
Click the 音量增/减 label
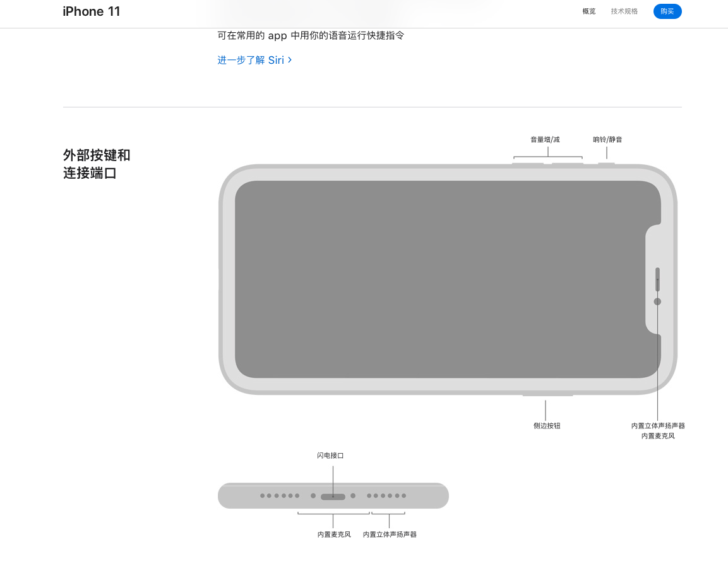545,140
